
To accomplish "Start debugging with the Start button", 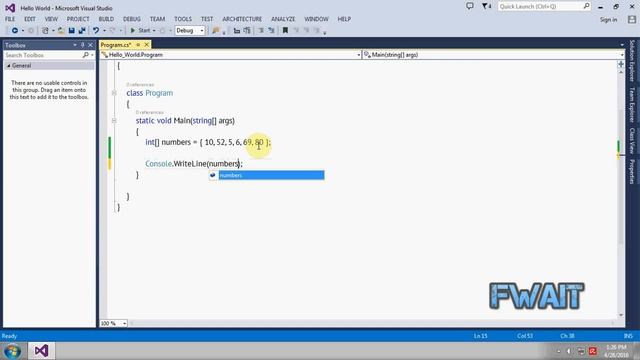I will [x=140, y=31].
